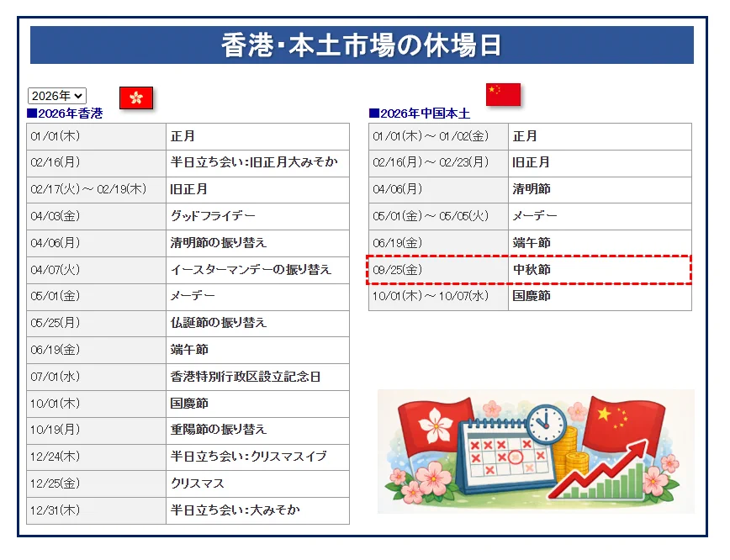This screenshot has width=730, height=560.
Task: Click 半日立ち会い:旧正月大みそか cell
Action: tap(257, 163)
